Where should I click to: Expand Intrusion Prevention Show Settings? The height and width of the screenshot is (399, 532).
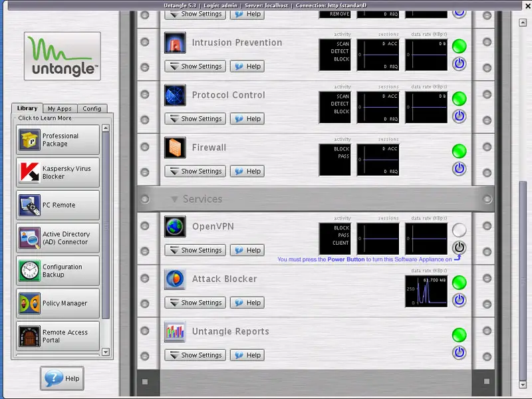[x=195, y=66]
